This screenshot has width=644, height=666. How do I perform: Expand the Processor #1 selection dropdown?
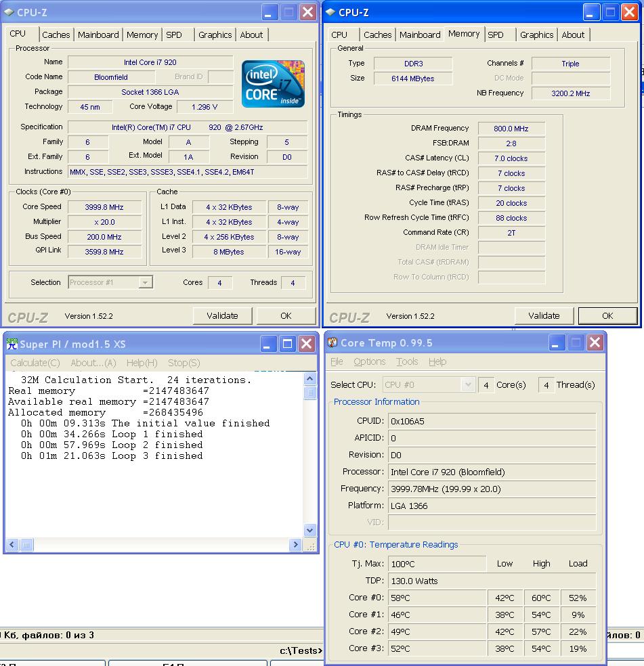point(146,282)
